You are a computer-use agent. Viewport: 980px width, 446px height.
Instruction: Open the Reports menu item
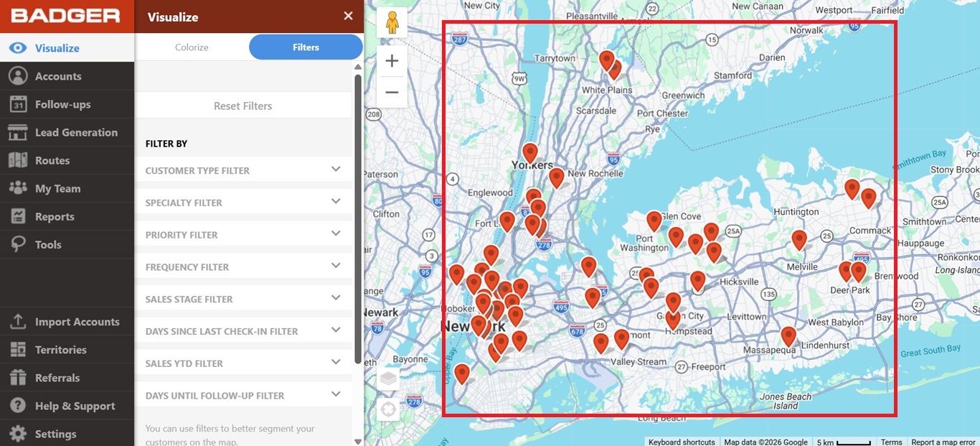click(67, 216)
